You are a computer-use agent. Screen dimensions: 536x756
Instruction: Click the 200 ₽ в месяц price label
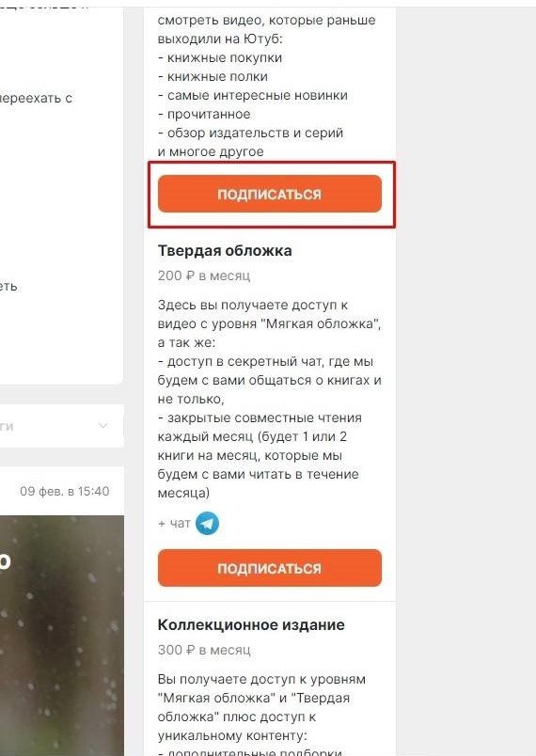click(204, 276)
